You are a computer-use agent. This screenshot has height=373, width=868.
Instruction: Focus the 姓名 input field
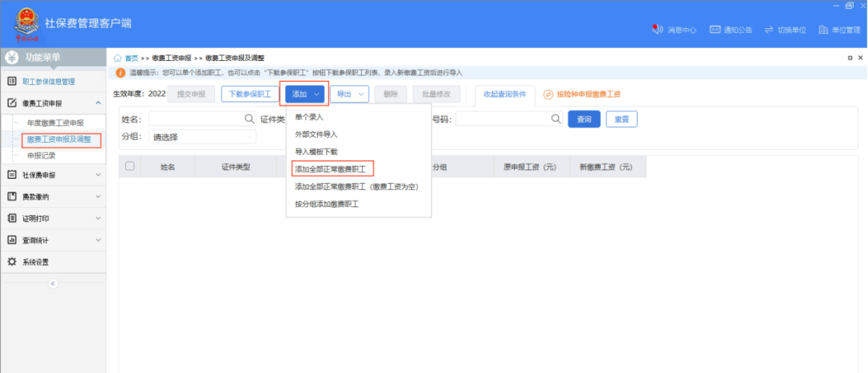(x=202, y=119)
